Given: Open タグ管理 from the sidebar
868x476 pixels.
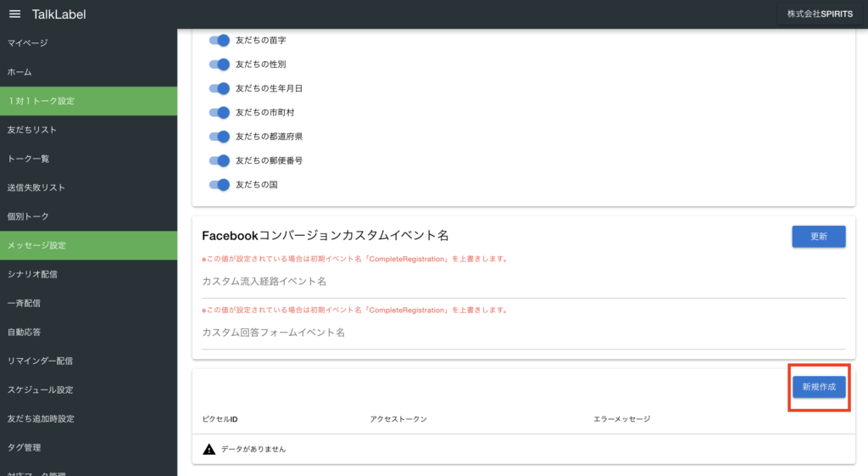Looking at the screenshot, I should (x=25, y=447).
